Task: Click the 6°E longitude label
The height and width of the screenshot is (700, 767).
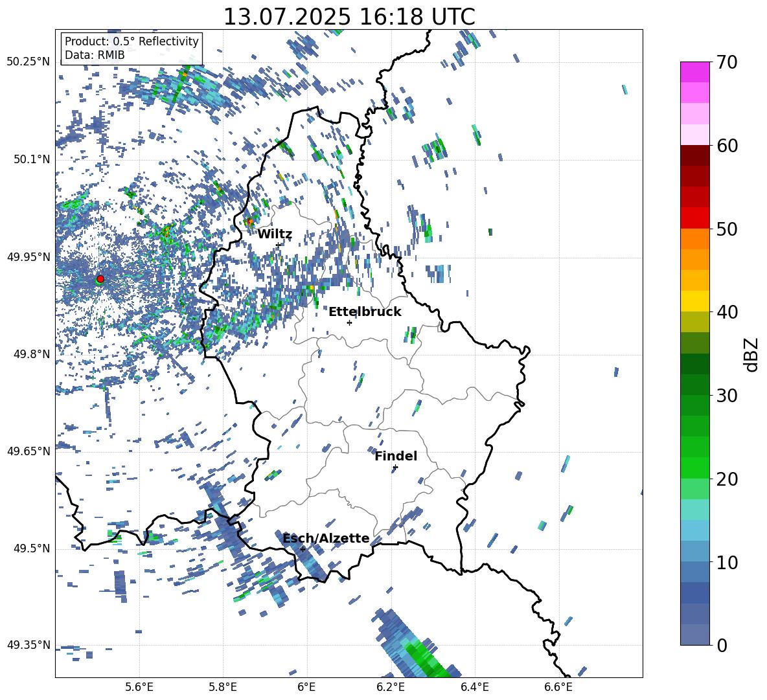Action: coord(306,687)
